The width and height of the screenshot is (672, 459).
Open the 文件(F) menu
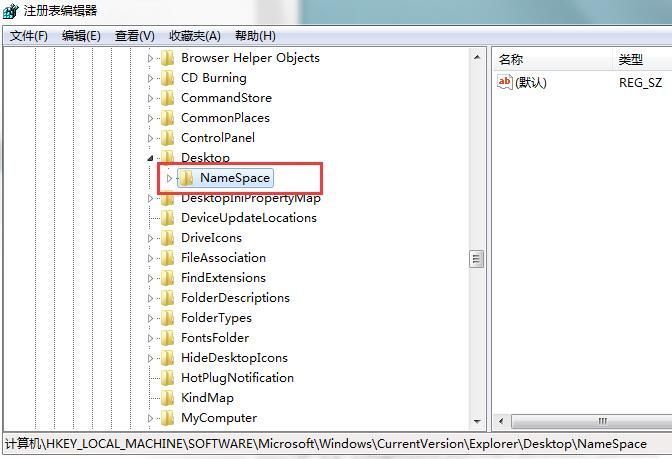[29, 36]
